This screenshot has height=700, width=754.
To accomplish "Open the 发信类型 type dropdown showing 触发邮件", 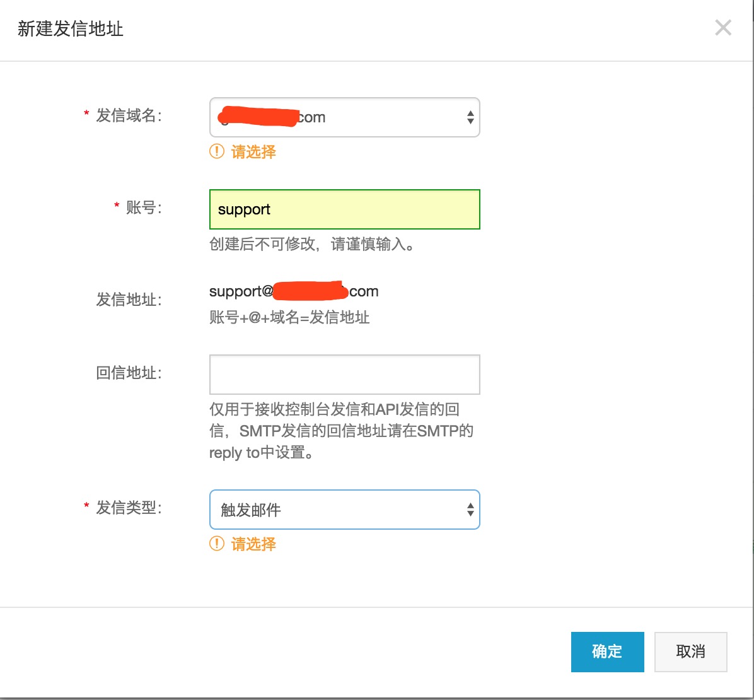I will 345,510.
